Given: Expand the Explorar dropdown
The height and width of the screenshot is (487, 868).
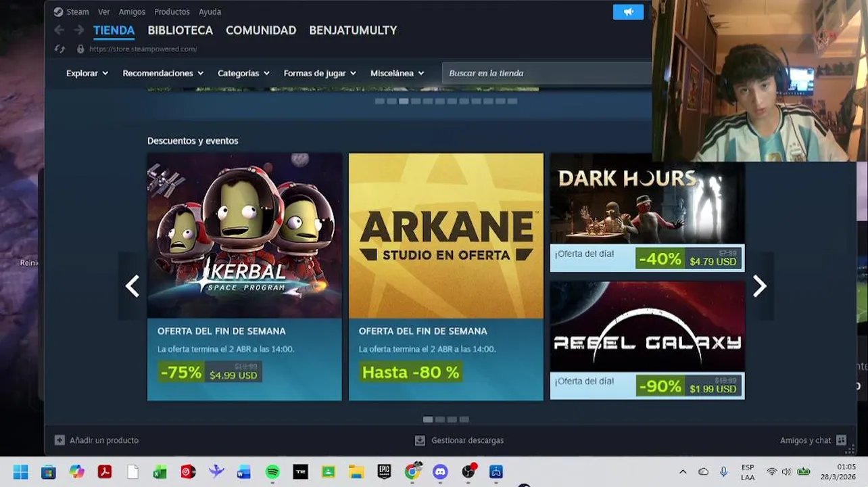Looking at the screenshot, I should 87,73.
